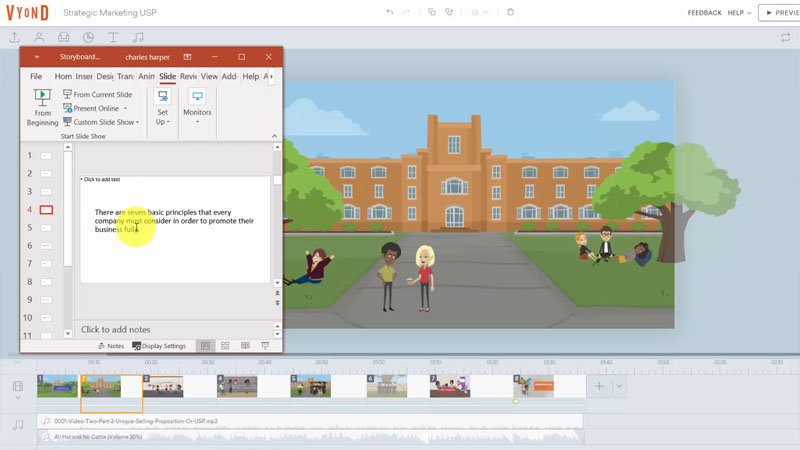Toggle the Notes pane in PowerPoint
Viewport: 800px width, 450px height.
click(111, 346)
